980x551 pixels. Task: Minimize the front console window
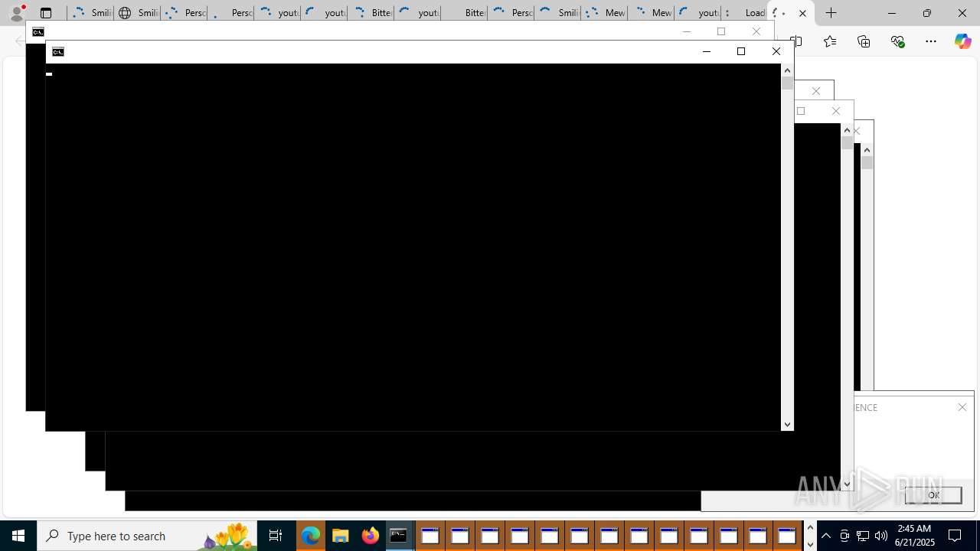[x=706, y=51]
